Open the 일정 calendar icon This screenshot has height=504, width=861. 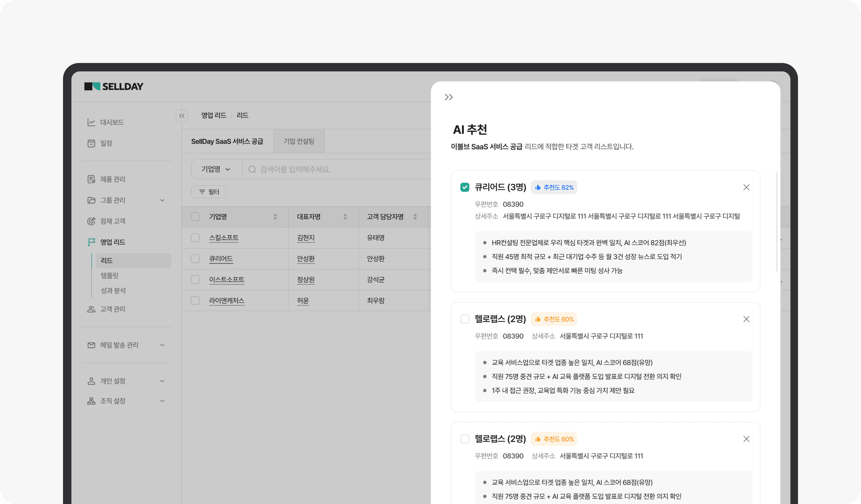click(x=91, y=143)
